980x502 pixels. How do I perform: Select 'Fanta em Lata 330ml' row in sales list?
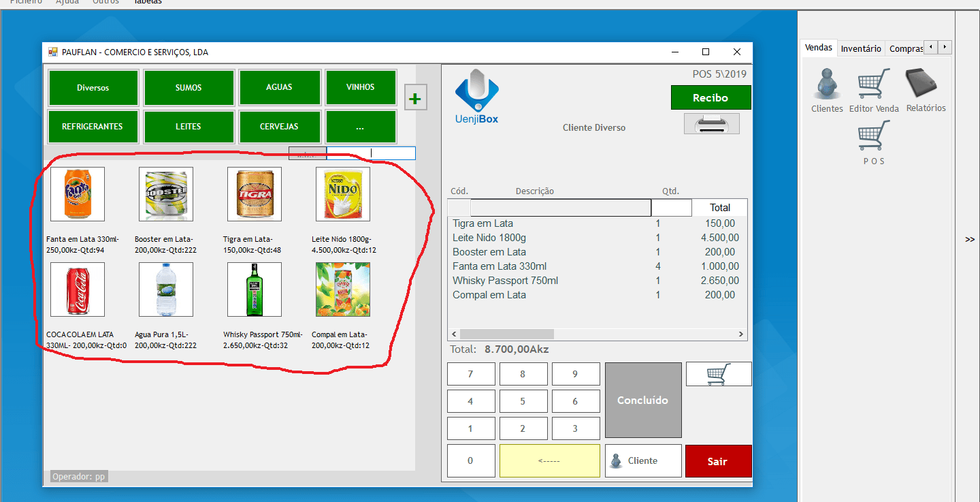pyautogui.click(x=597, y=266)
